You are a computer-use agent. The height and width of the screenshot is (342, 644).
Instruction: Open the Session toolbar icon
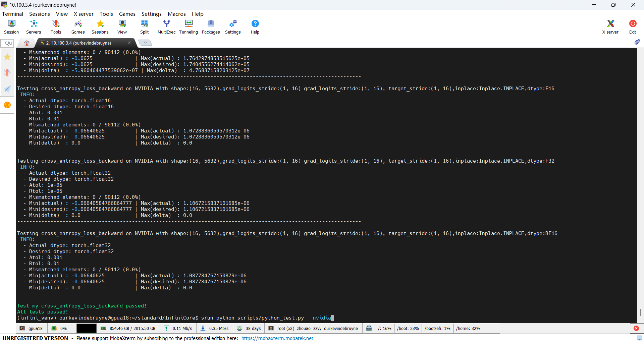coord(11,27)
